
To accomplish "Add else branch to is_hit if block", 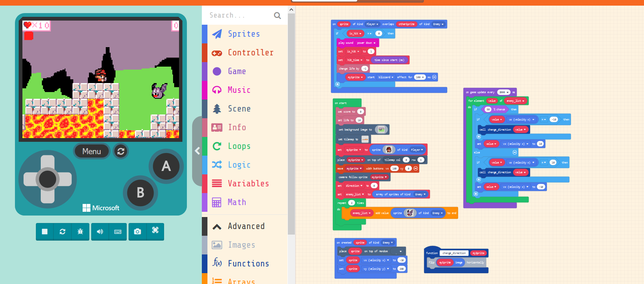I will [338, 84].
